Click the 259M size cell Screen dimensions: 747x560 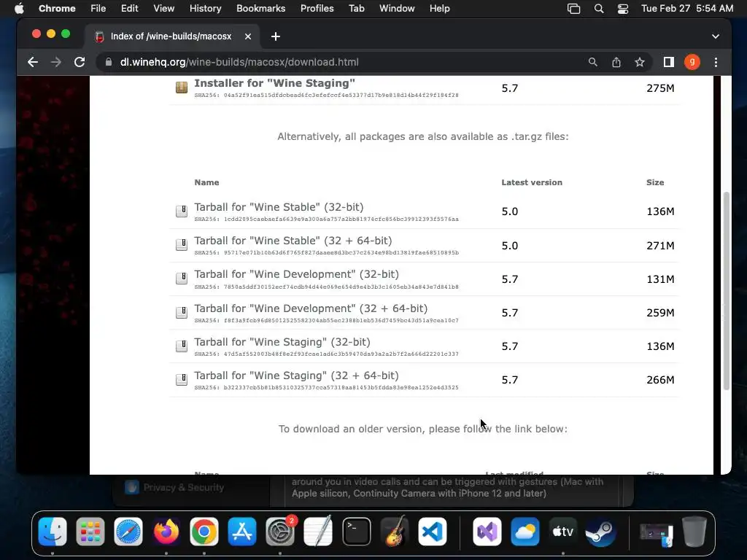[660, 313]
